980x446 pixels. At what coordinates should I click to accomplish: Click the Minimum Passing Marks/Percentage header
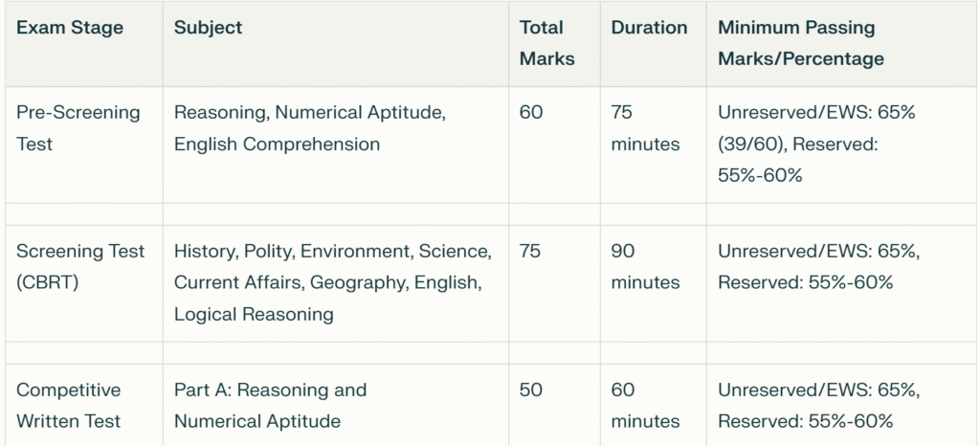point(842,44)
